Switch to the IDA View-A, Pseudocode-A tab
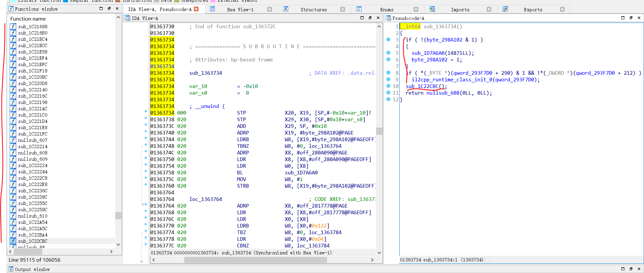 click(x=159, y=9)
